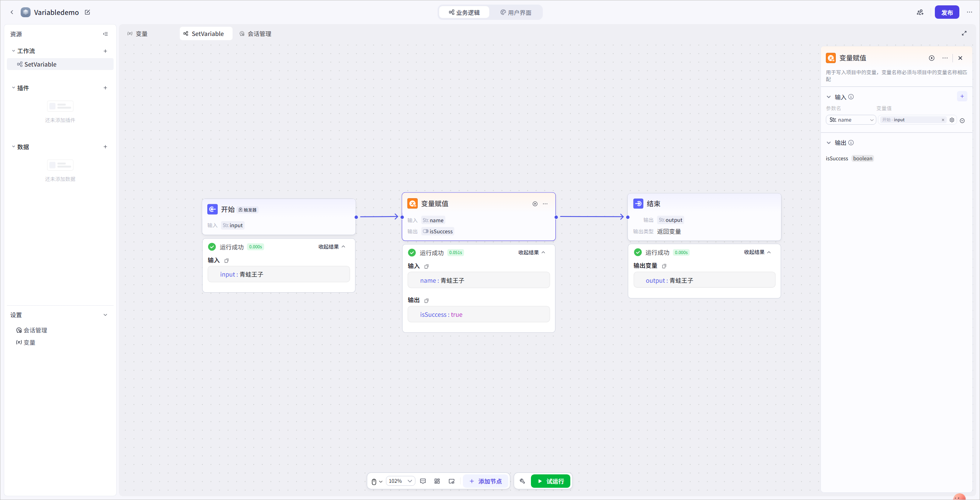Viewport: 980px width, 500px height.
Task: Run node from the 变量赋值 side panel
Action: [931, 58]
